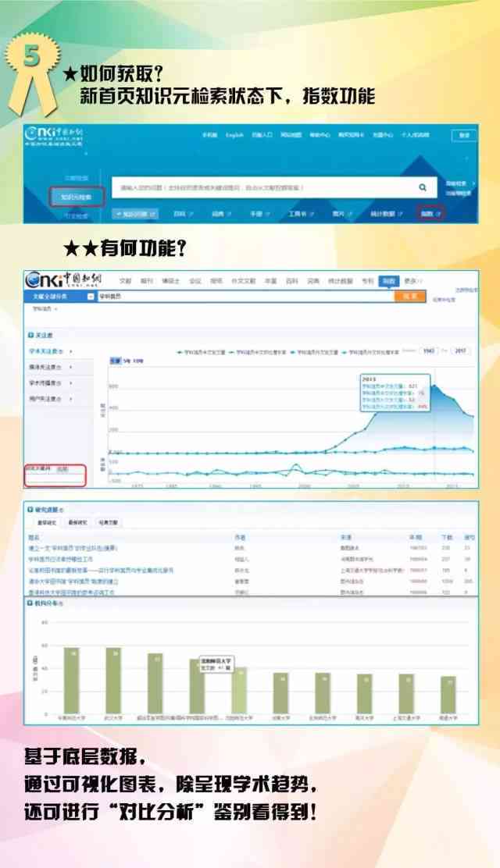Open the 词典 link under the homepage search box
The width and height of the screenshot is (500, 868).
pos(221,214)
